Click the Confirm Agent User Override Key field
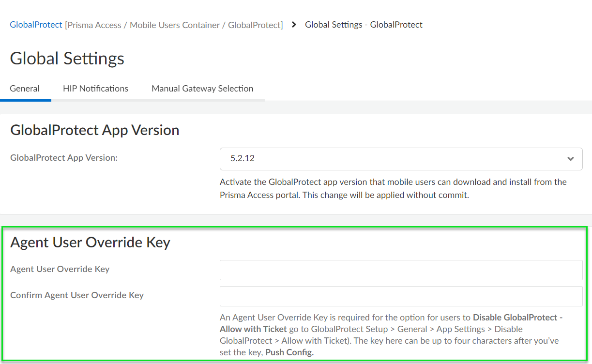The width and height of the screenshot is (592, 364). (401, 296)
